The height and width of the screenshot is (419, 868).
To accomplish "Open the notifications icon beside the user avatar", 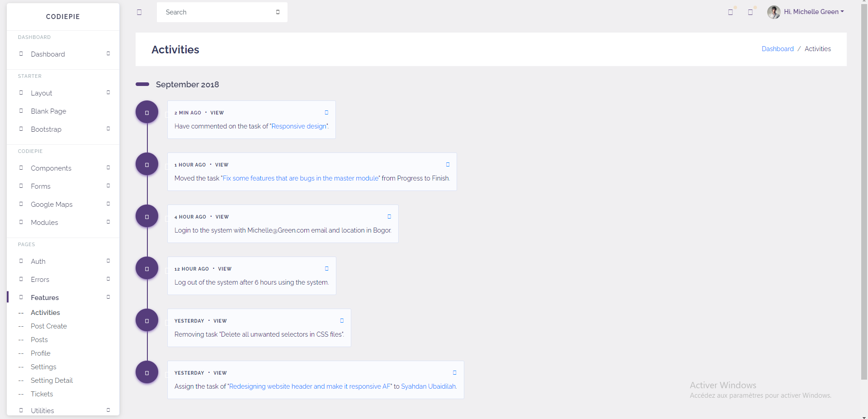I will (750, 12).
